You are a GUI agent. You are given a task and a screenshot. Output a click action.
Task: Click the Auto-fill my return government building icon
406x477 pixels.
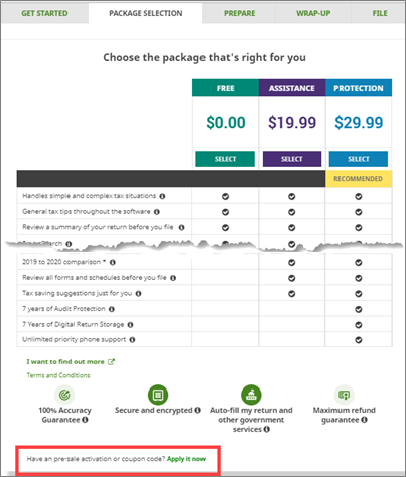point(251,395)
